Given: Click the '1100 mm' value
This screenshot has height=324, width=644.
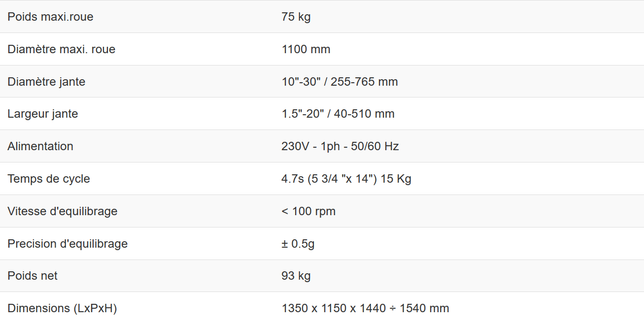Looking at the screenshot, I should (x=305, y=49).
